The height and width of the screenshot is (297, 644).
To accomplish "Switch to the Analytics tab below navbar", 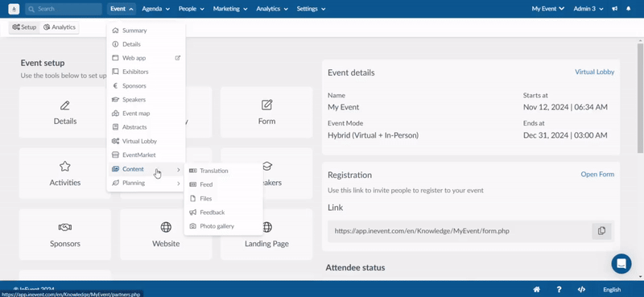I will 59,27.
